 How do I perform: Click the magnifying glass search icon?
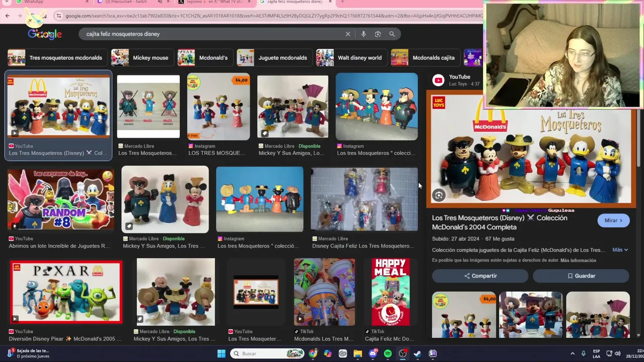(392, 34)
